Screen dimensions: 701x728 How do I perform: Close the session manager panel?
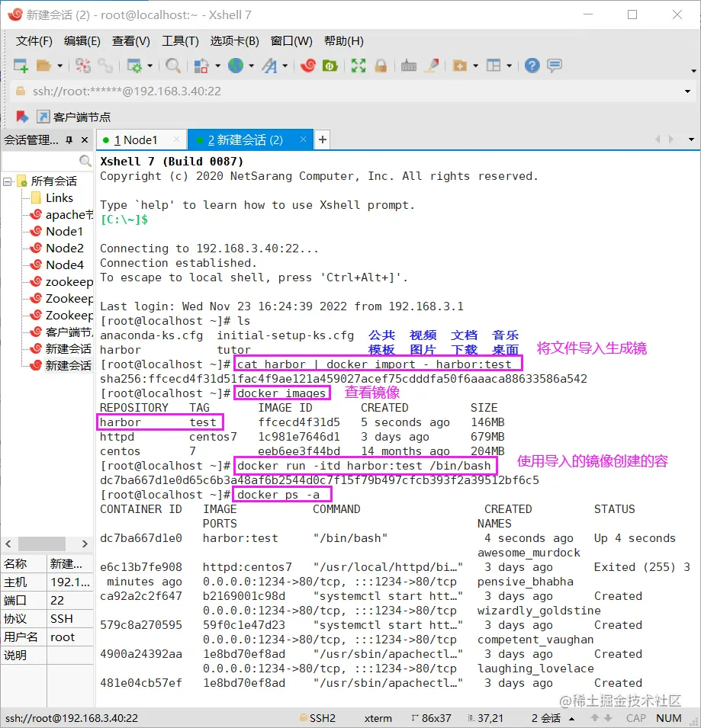[85, 140]
